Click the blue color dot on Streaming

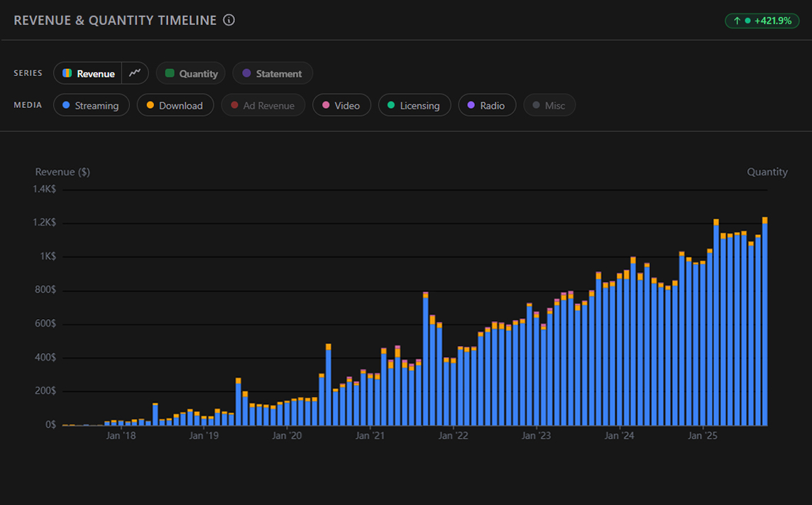[66, 105]
